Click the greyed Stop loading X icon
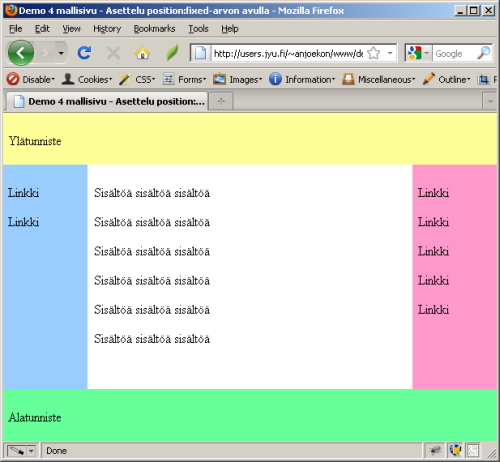 [113, 53]
